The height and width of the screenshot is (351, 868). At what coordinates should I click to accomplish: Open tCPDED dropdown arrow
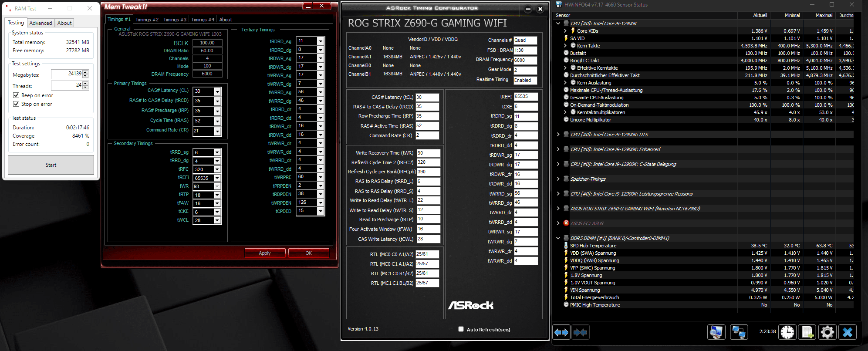321,211
